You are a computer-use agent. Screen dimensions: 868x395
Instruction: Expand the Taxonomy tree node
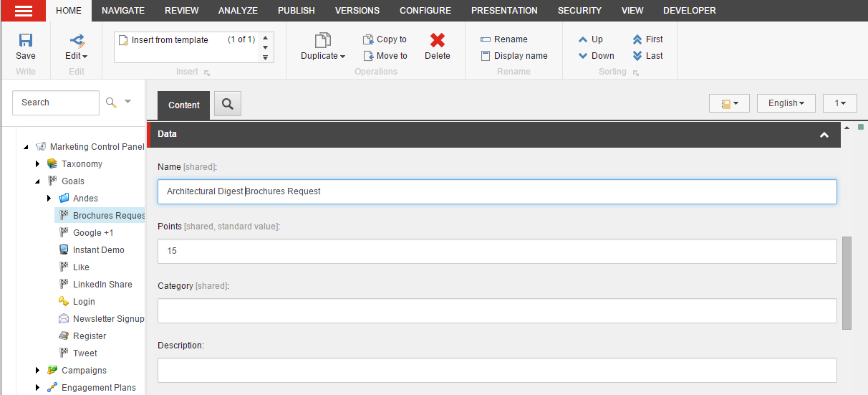click(38, 164)
